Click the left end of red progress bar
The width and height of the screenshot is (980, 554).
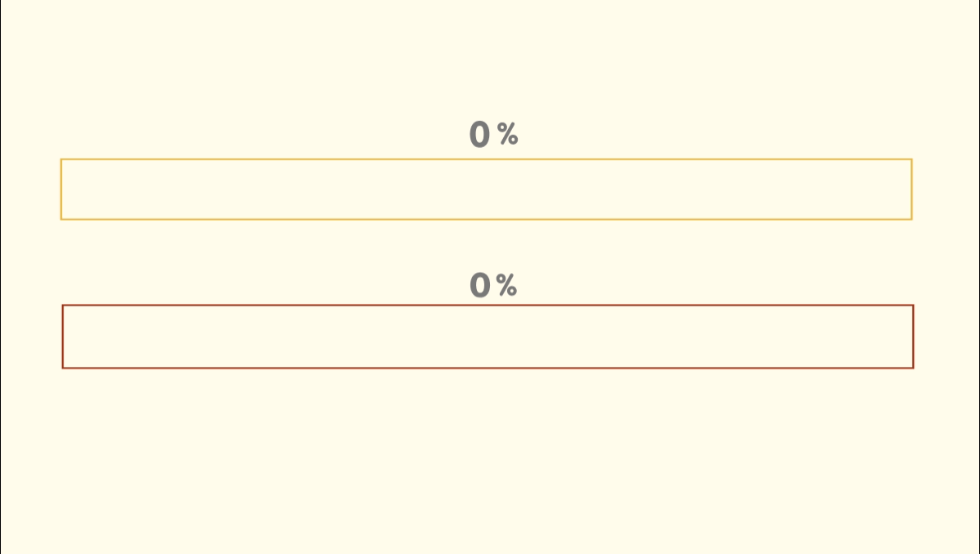[x=69, y=337]
